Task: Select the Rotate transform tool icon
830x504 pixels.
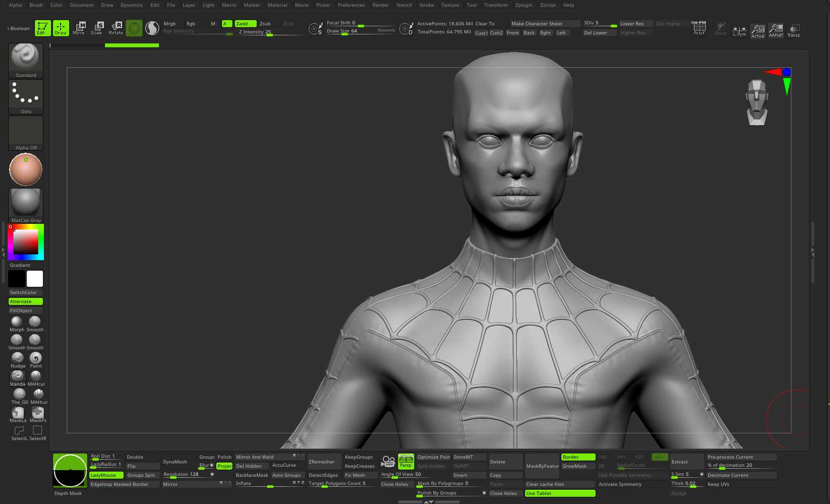Action: coord(116,28)
